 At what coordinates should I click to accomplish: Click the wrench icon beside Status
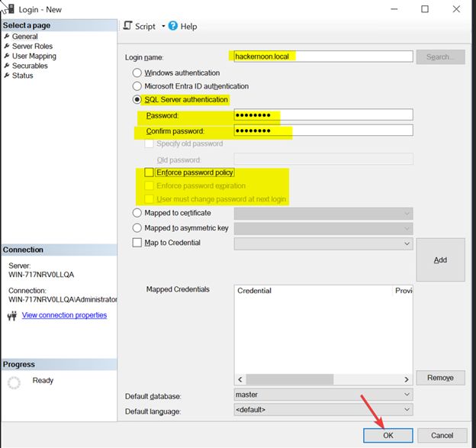click(7, 76)
